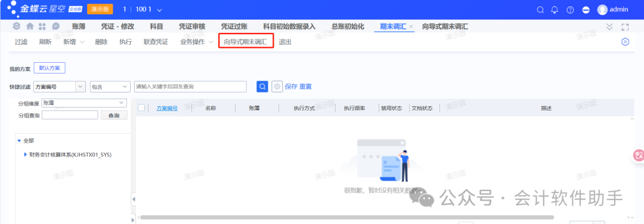This screenshot has width=644, height=224.
Task: Click the 禁用状态 column header
Action: [391, 108]
